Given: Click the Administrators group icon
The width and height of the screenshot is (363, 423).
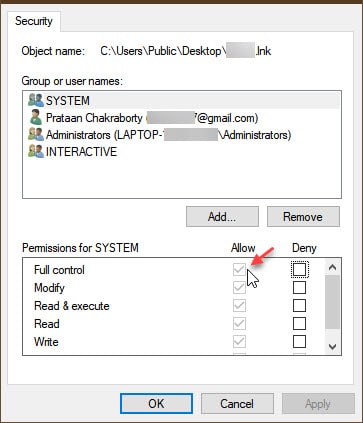Looking at the screenshot, I should click(36, 135).
